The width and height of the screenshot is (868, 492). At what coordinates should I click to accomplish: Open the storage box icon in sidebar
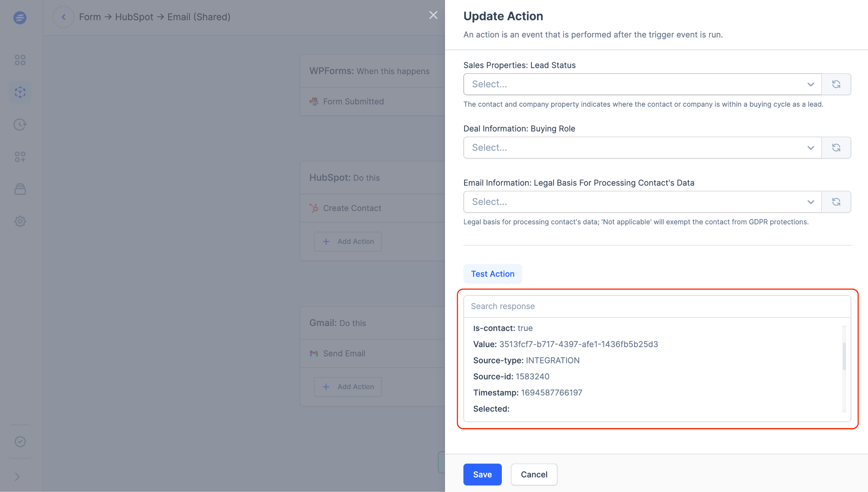tap(20, 189)
